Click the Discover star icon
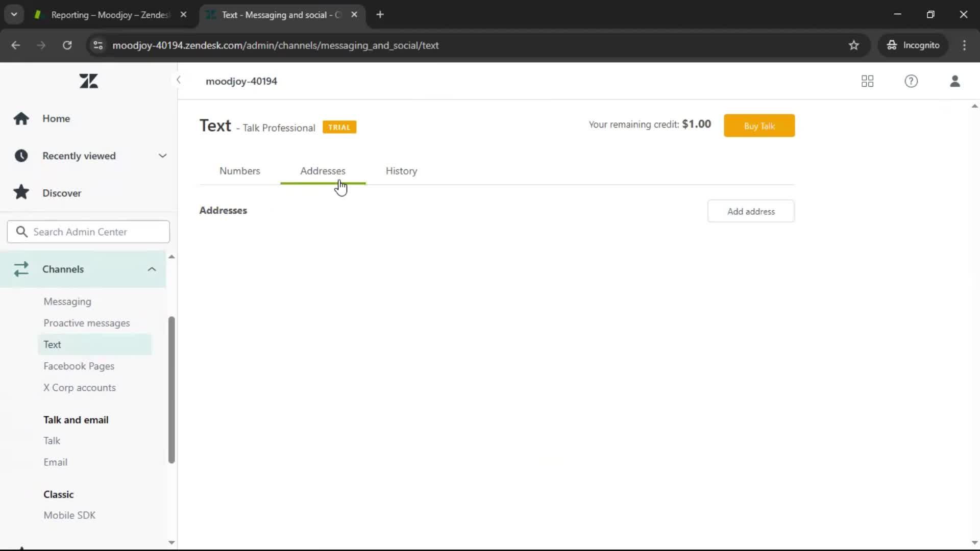980x551 pixels. (x=21, y=192)
